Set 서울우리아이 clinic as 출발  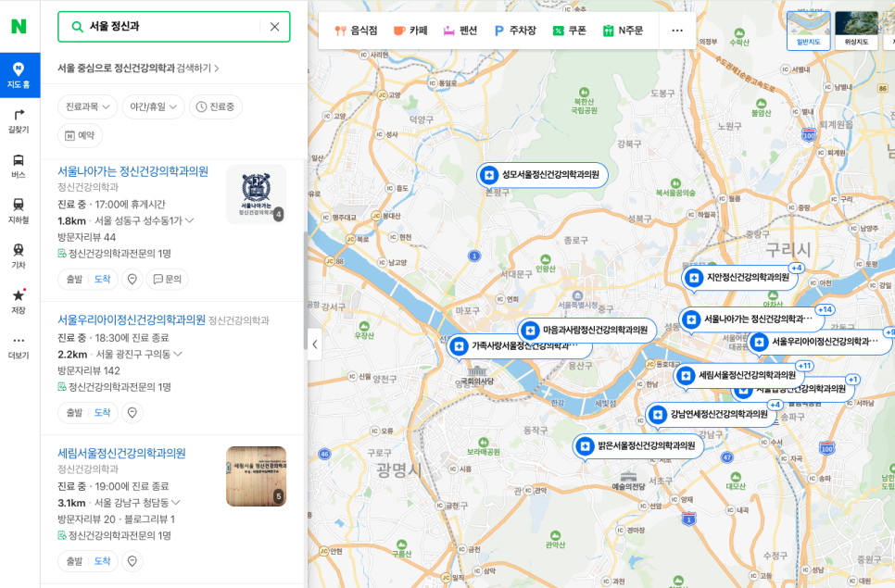[x=74, y=412]
